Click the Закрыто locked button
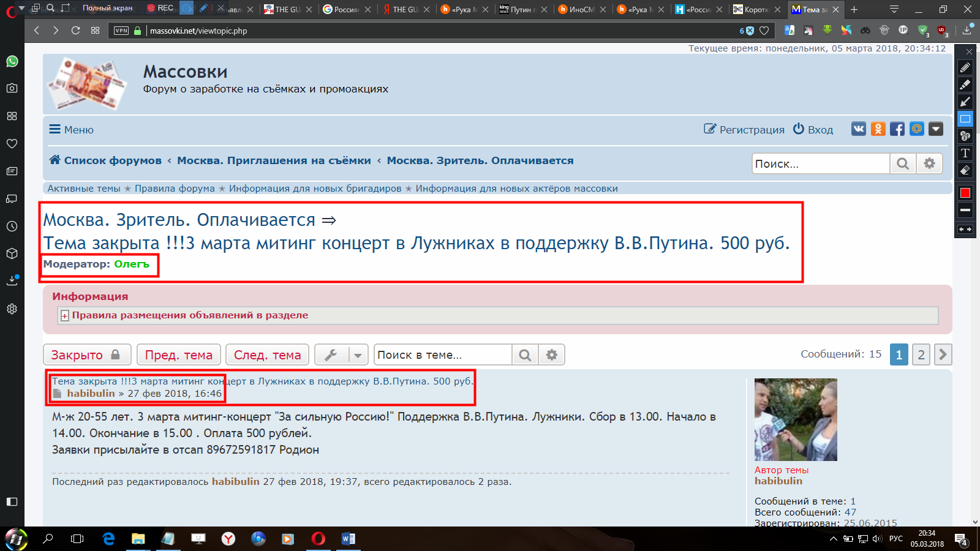The height and width of the screenshot is (551, 980). 87,354
